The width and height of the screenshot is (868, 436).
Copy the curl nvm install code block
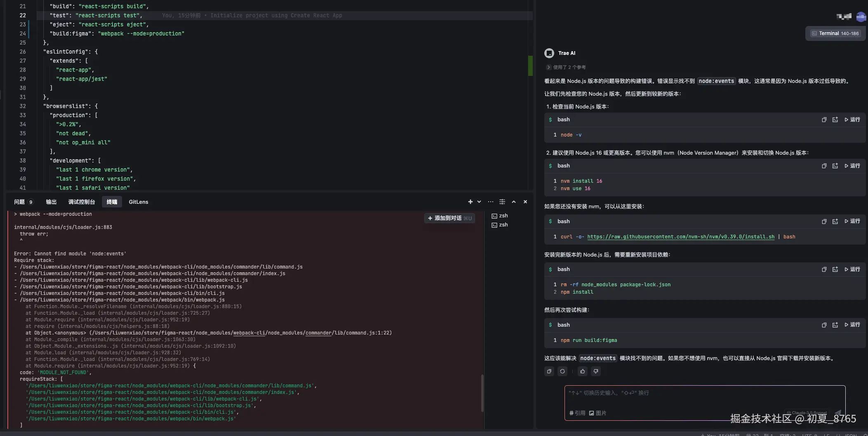coord(824,222)
